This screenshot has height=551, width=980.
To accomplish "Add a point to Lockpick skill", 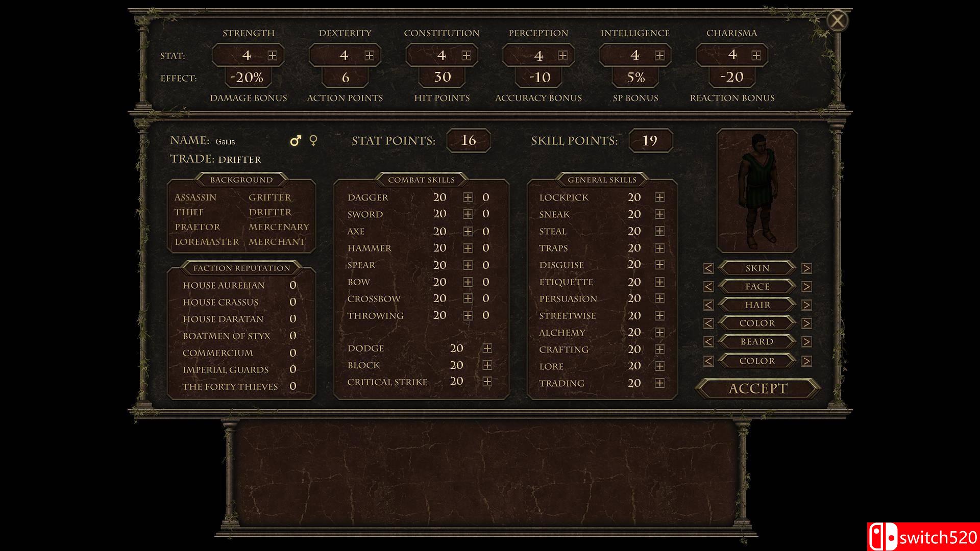I will [659, 197].
